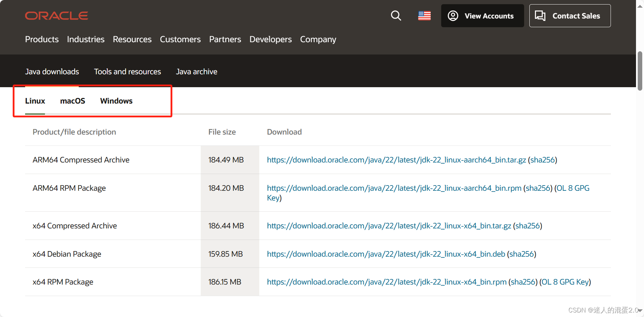Click the Contact Sales button
The width and height of the screenshot is (644, 317).
coord(570,16)
